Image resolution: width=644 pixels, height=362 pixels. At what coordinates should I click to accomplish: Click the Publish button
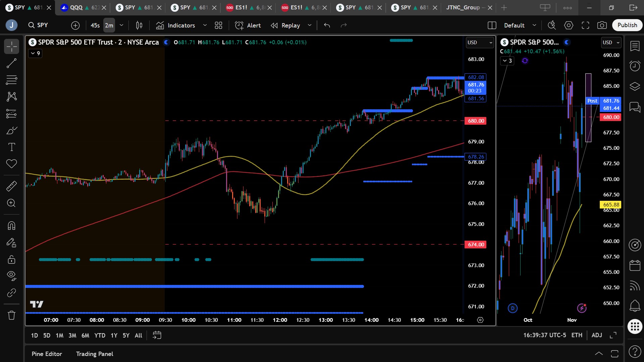click(x=627, y=25)
